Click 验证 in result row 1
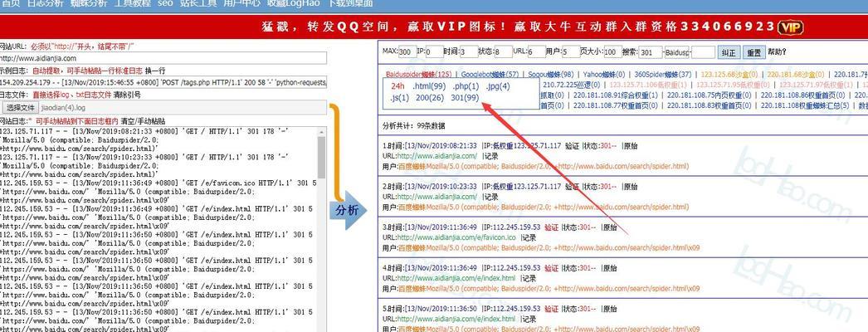 [572, 146]
